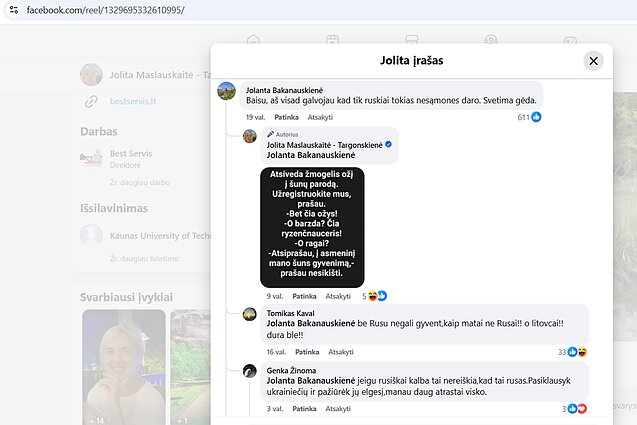Image resolution: width=637 pixels, height=425 pixels.
Task: Click Kaunas University placeholder avatar icon
Action: pyautogui.click(x=91, y=235)
